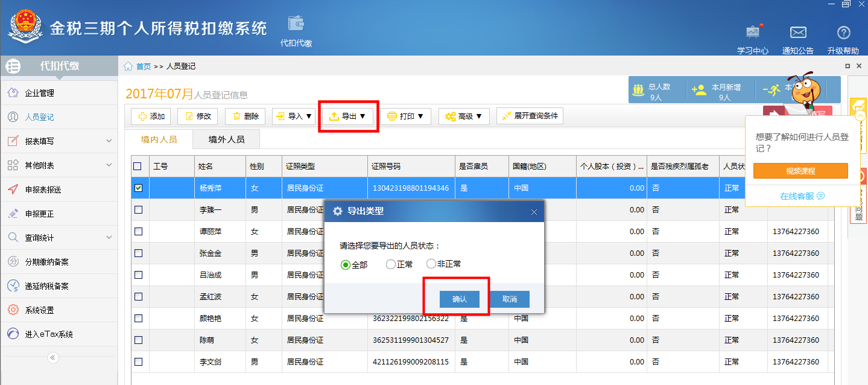The image size is (868, 385).
Task: Click the 是否雇员 column header
Action: pyautogui.click(x=482, y=166)
